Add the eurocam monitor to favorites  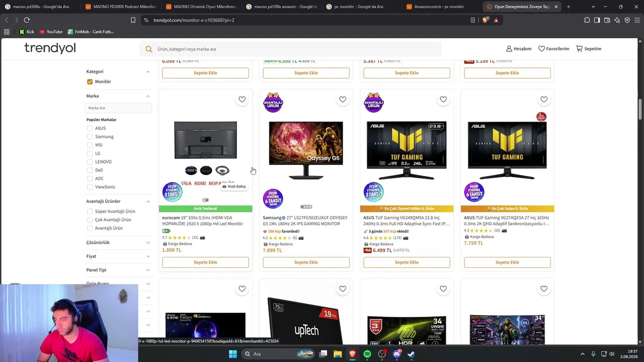[242, 100]
